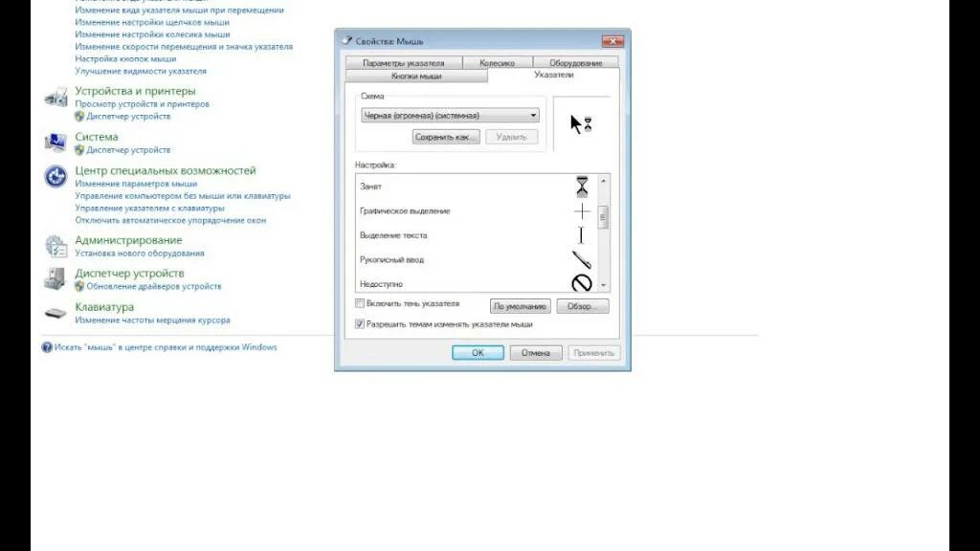Click the 'Отмена' cancel button
Viewport: 980px width, 551px height.
[536, 353]
